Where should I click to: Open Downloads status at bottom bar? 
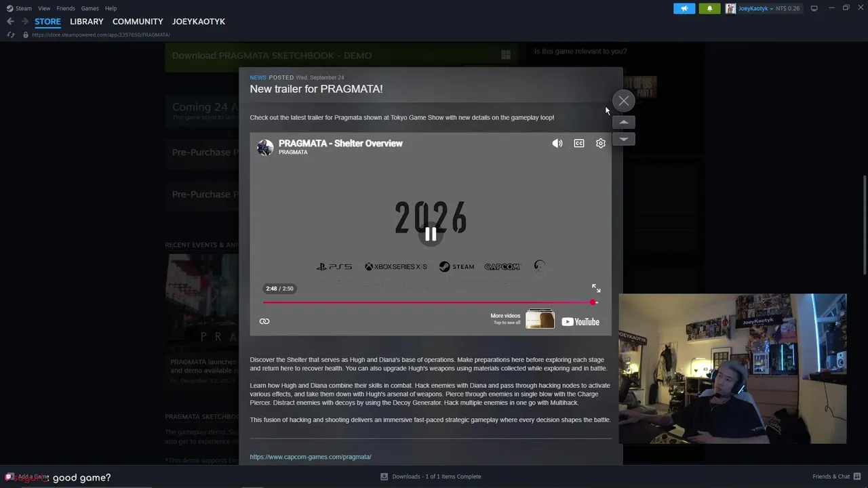coord(431,476)
